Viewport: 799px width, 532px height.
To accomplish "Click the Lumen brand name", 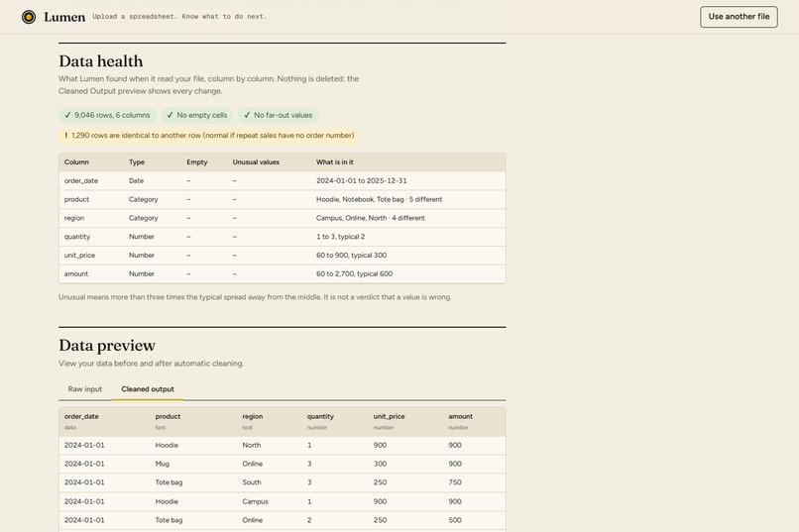I will point(64,17).
